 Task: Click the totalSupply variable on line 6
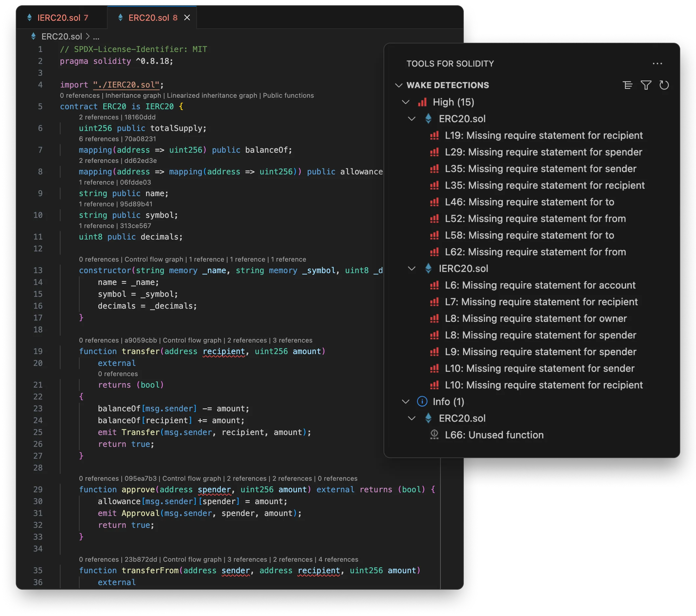tap(176, 128)
